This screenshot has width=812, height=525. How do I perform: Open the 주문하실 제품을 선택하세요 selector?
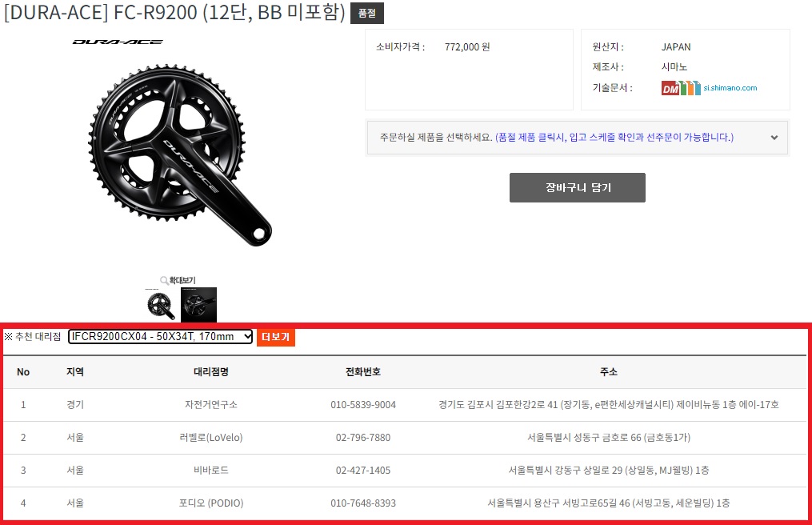coord(578,138)
